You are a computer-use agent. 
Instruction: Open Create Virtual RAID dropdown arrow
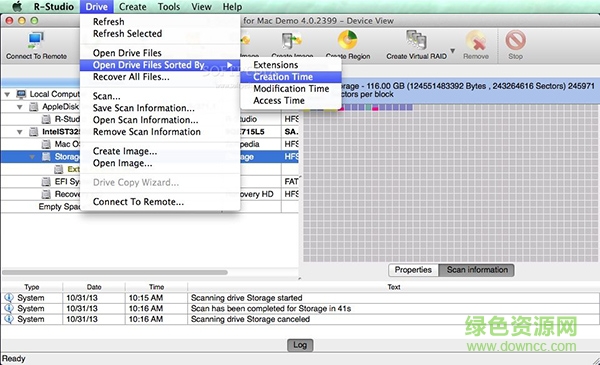point(453,51)
